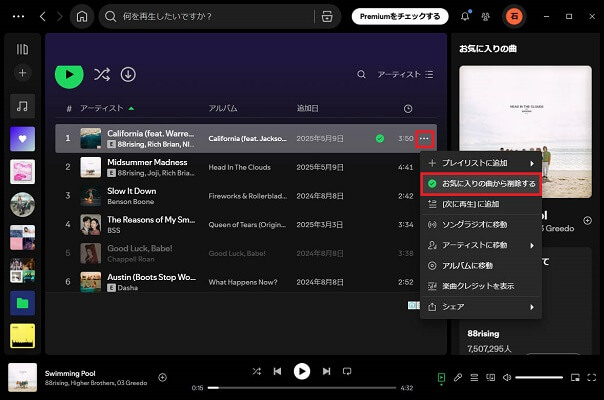The image size is (604, 400).
Task: Open the three-dot app menu
Action: click(x=18, y=17)
